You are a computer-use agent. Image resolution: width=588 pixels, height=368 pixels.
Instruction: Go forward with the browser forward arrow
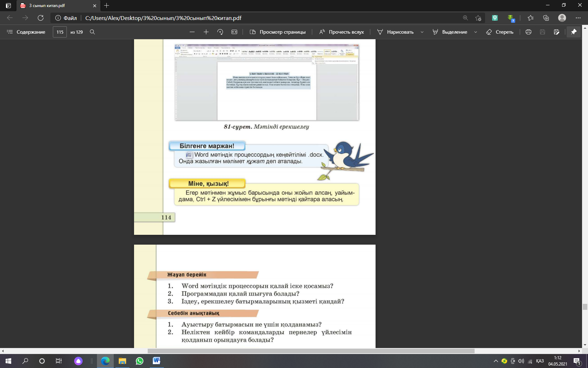point(25,18)
